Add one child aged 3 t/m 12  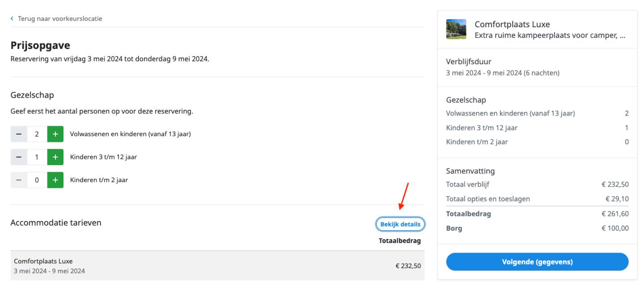coord(55,158)
